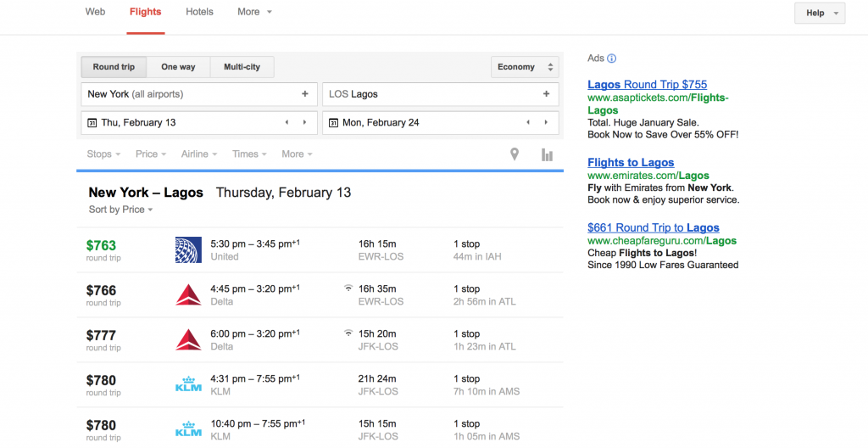Open the Economy class dropdown
This screenshot has height=448, width=868.
coord(525,66)
